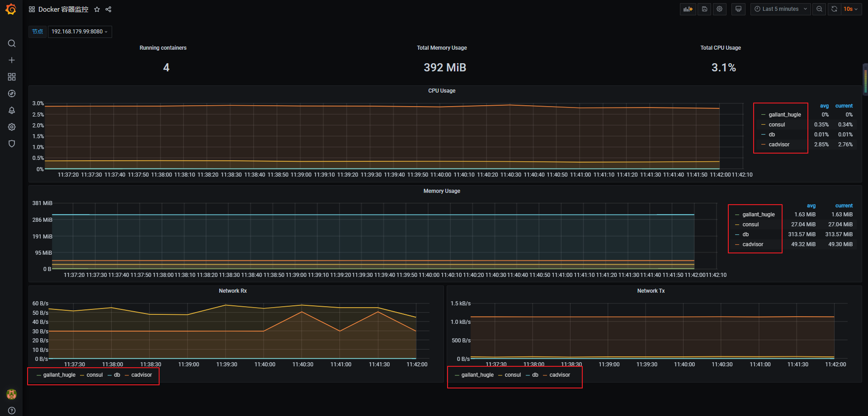The width and height of the screenshot is (868, 416).
Task: Open the CPU Usage panel title menu
Action: (442, 90)
